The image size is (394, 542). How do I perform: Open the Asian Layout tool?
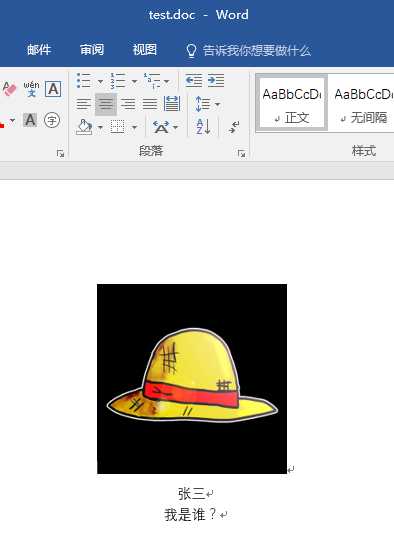(161, 127)
